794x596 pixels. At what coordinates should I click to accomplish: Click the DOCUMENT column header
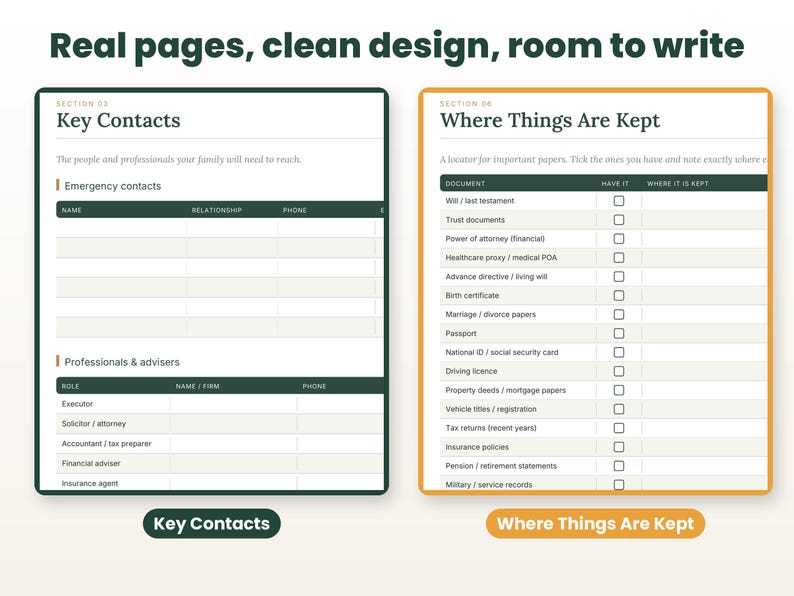465,184
